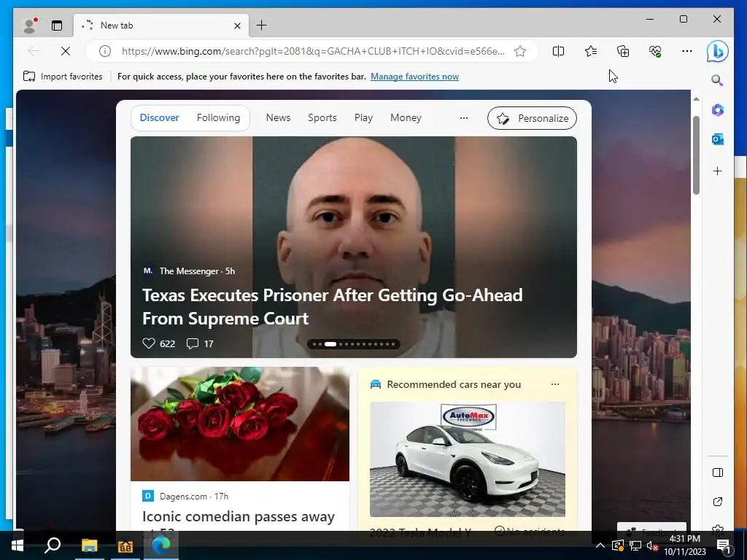This screenshot has width=747, height=560.
Task: Open taskbar clock showing 4:31 PM
Action: pos(684,545)
